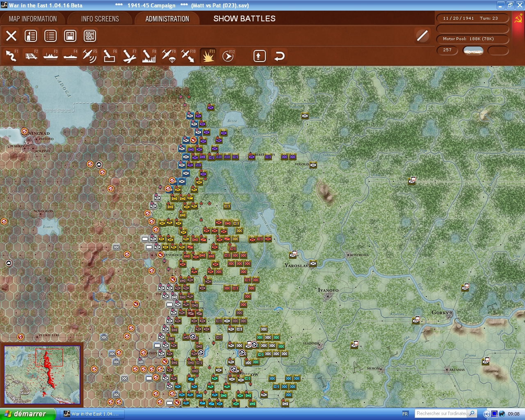This screenshot has width=525, height=420.
Task: Click the undo return-arrow icon
Action: pyautogui.click(x=279, y=56)
